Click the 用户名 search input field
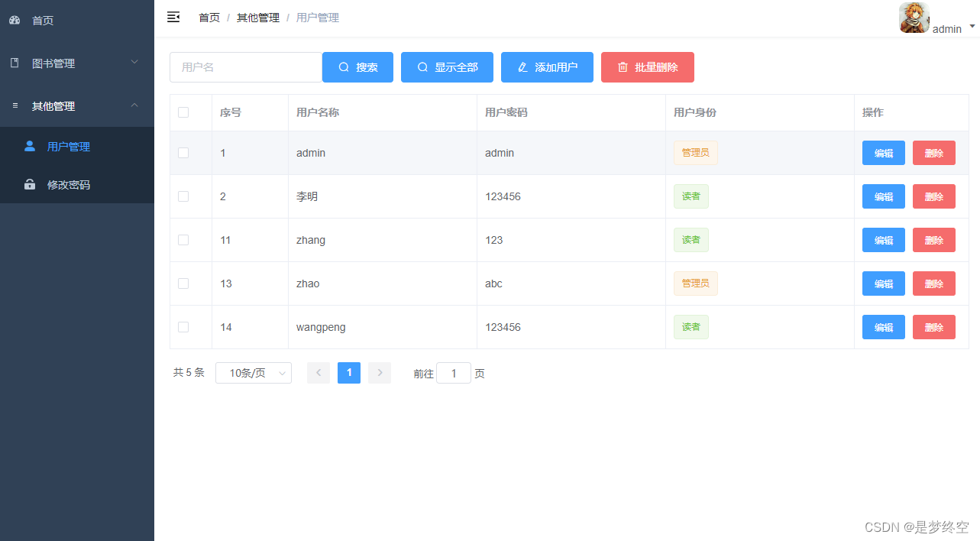Viewport: 980px width, 541px height. pos(244,67)
